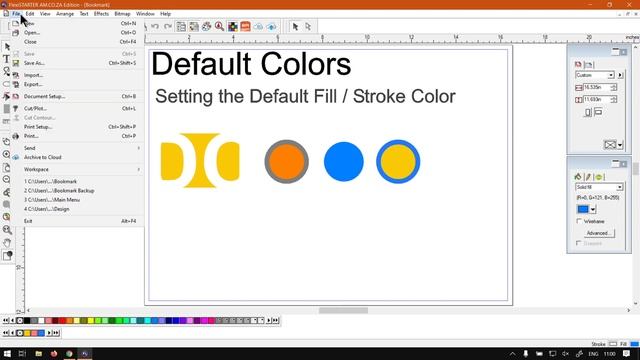Toggle the Wireframe checkbox
The image size is (640, 360).
point(578,221)
